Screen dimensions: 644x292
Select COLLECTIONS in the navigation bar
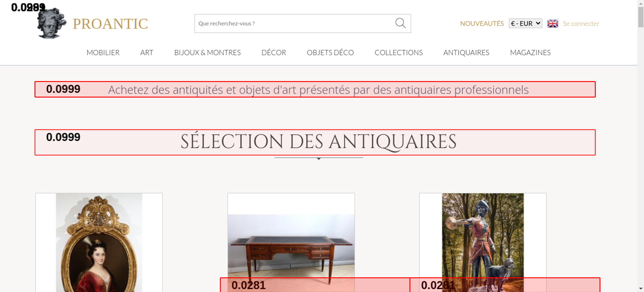pos(398,52)
